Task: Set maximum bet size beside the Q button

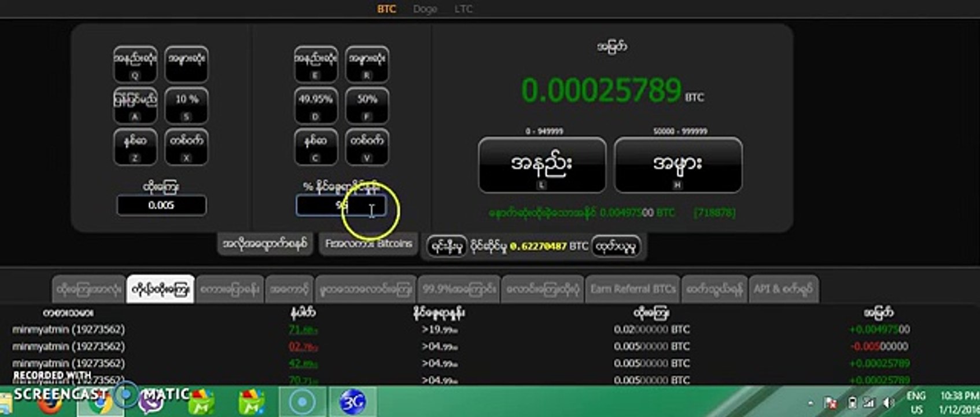Action: pos(186,64)
